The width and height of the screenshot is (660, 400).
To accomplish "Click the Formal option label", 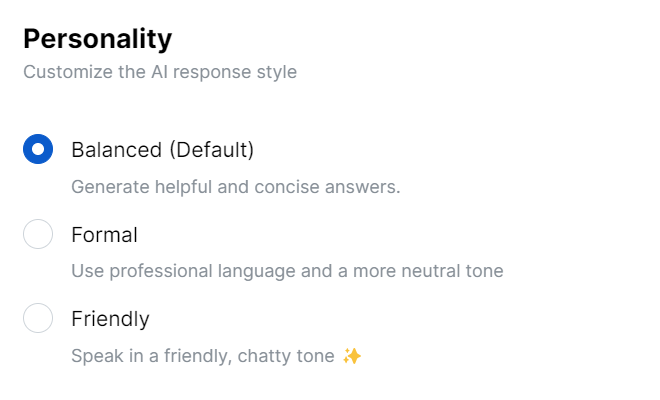I will (x=104, y=235).
